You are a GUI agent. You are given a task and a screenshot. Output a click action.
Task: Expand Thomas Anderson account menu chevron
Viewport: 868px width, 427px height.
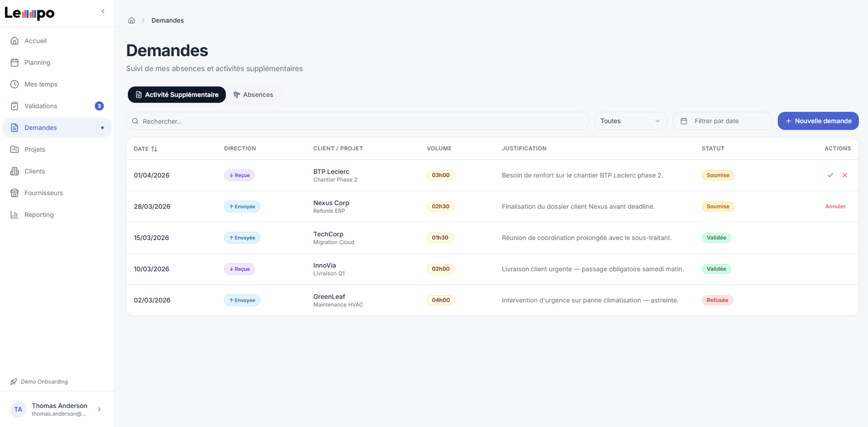(99, 410)
